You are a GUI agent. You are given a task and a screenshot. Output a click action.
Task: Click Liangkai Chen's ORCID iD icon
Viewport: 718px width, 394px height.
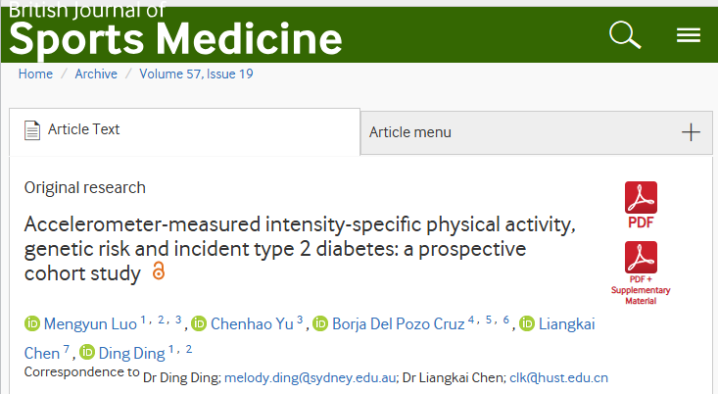[x=527, y=323]
